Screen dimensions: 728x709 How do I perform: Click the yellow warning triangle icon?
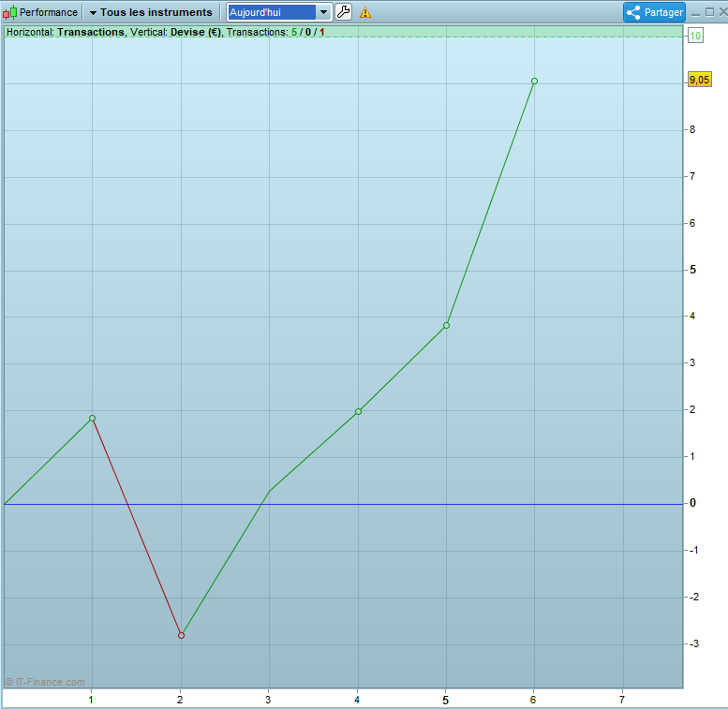tap(365, 12)
